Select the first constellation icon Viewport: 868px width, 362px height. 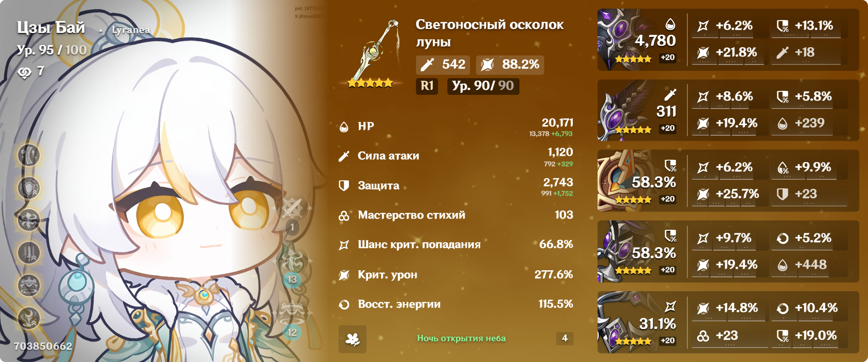click(29, 155)
